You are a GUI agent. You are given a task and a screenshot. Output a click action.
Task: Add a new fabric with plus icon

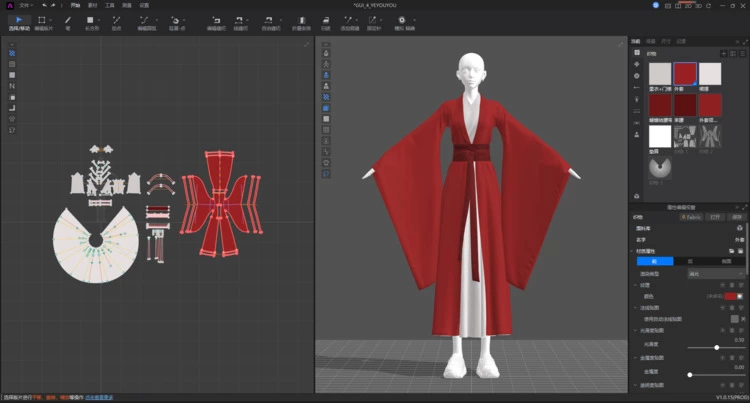pos(724,54)
